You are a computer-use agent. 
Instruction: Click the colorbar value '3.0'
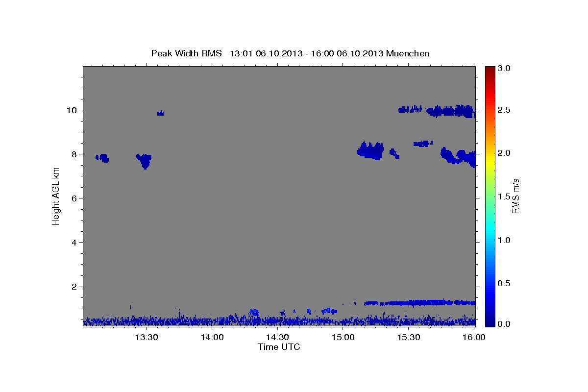pyautogui.click(x=504, y=69)
